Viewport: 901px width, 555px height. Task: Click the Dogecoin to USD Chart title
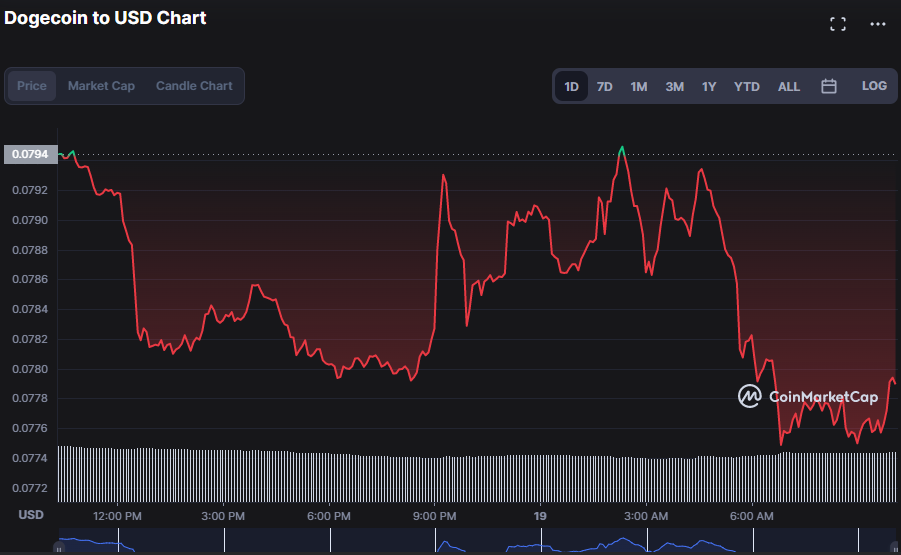(x=105, y=18)
